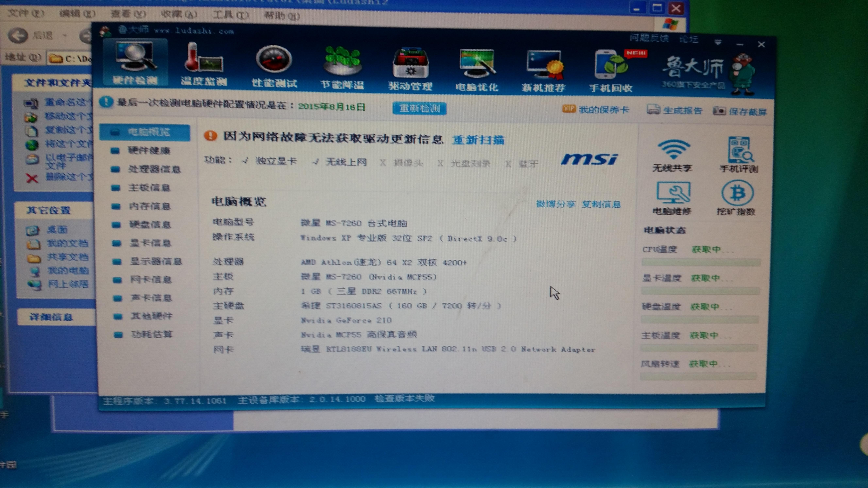Screen dimensions: 868x488
Task: Open the 驱动管理 driver management icon
Action: coord(410,69)
